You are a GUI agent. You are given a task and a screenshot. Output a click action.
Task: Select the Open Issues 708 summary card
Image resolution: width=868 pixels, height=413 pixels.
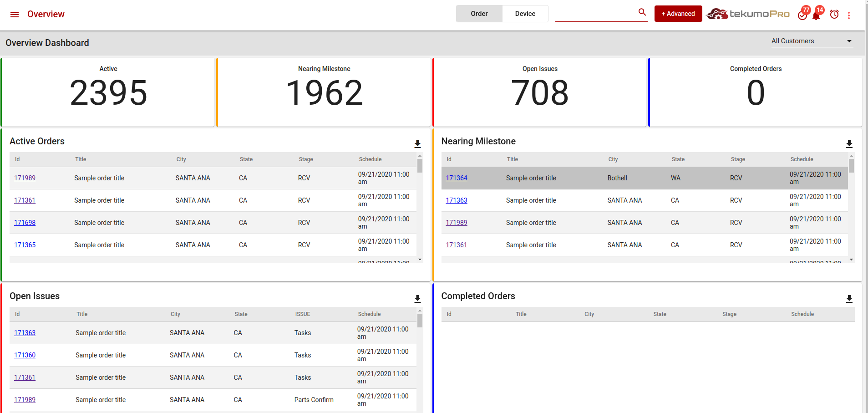(x=539, y=92)
